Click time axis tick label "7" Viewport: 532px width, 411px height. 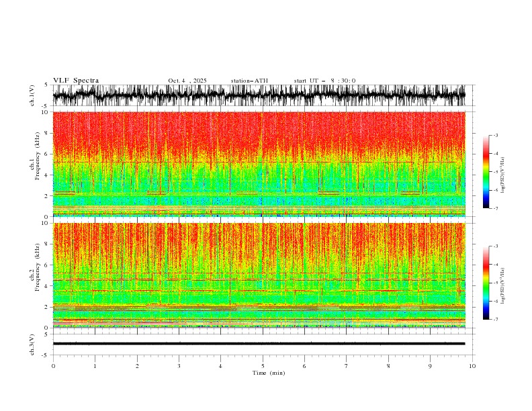click(347, 366)
